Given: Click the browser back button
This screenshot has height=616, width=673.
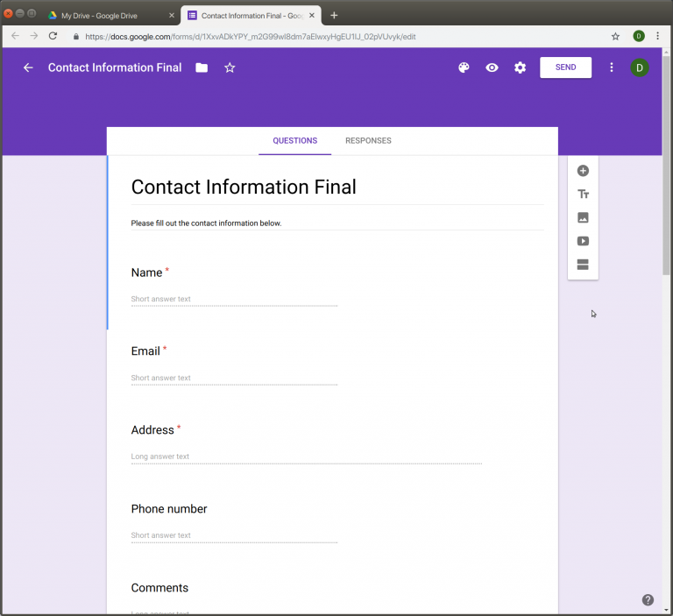Looking at the screenshot, I should click(x=16, y=36).
